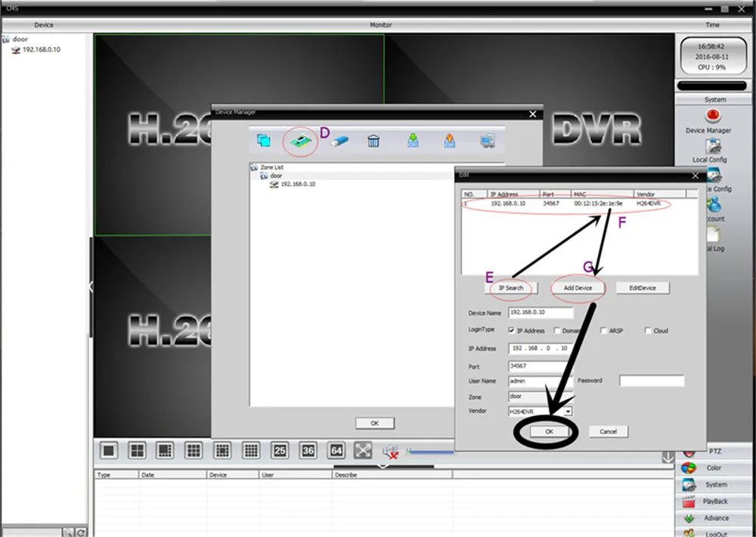
Task: Expand the door zone in Zone List
Action: pyautogui.click(x=264, y=175)
